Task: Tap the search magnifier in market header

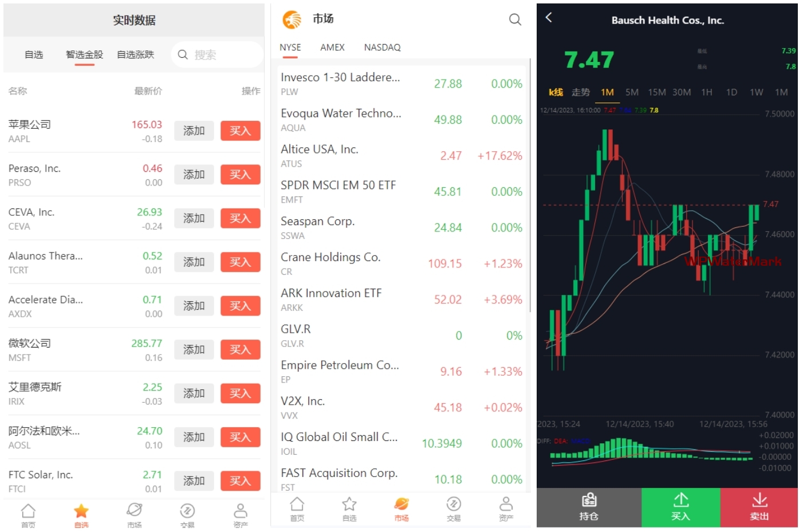Action: pos(515,19)
